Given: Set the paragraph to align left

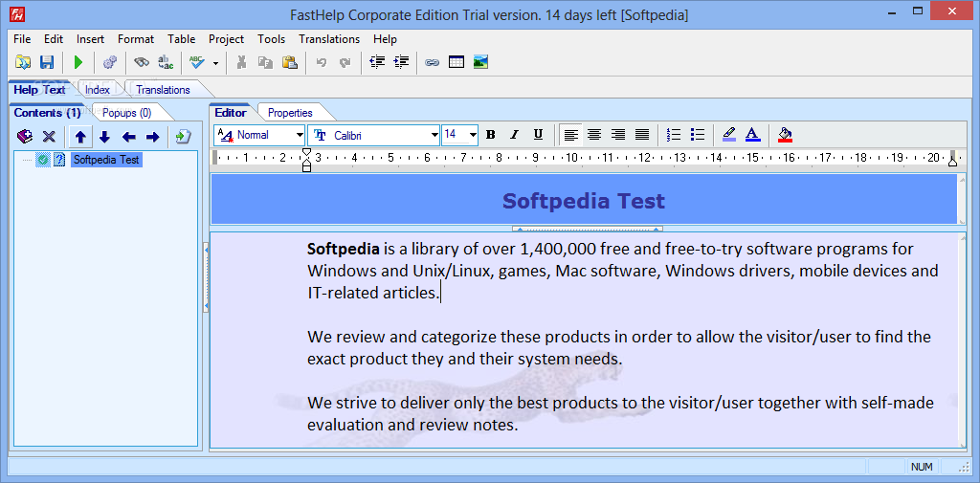Looking at the screenshot, I should (x=570, y=134).
